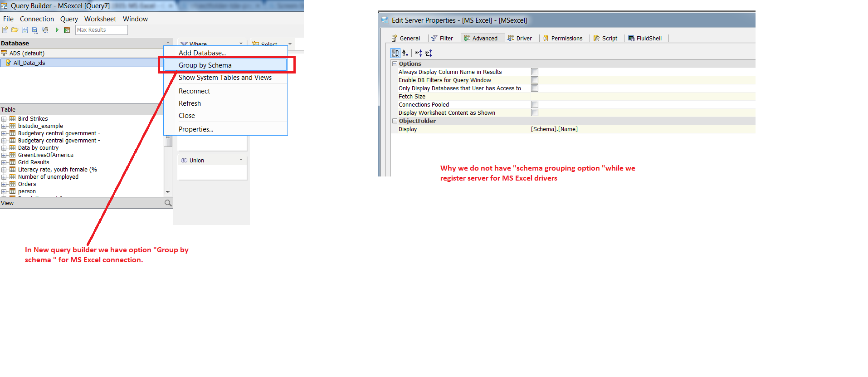Click the collapse all properties icon

(x=429, y=53)
